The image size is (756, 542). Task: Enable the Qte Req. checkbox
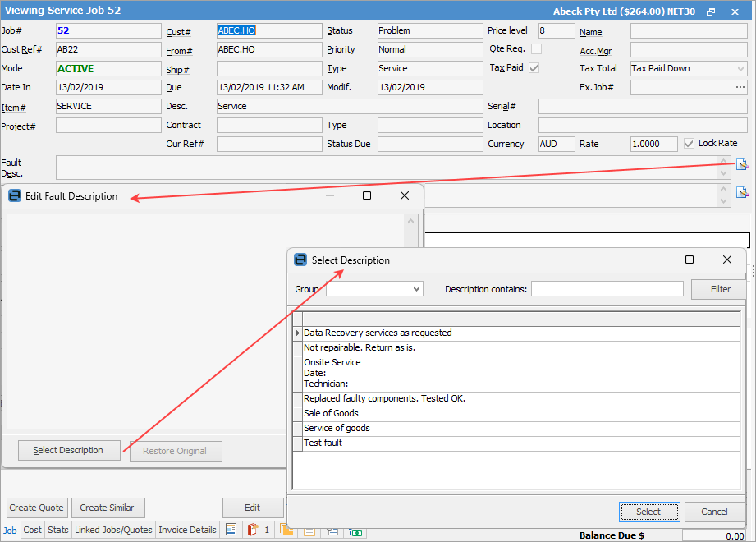click(x=536, y=49)
